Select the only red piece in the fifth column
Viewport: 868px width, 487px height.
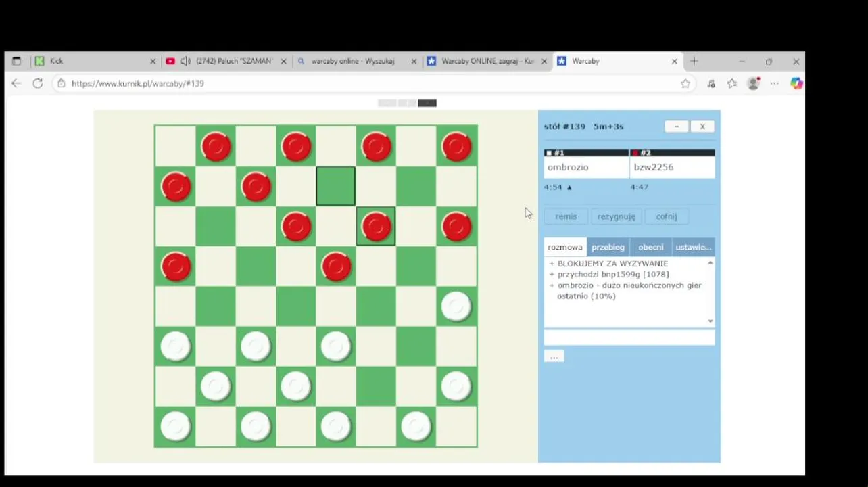pos(336,266)
